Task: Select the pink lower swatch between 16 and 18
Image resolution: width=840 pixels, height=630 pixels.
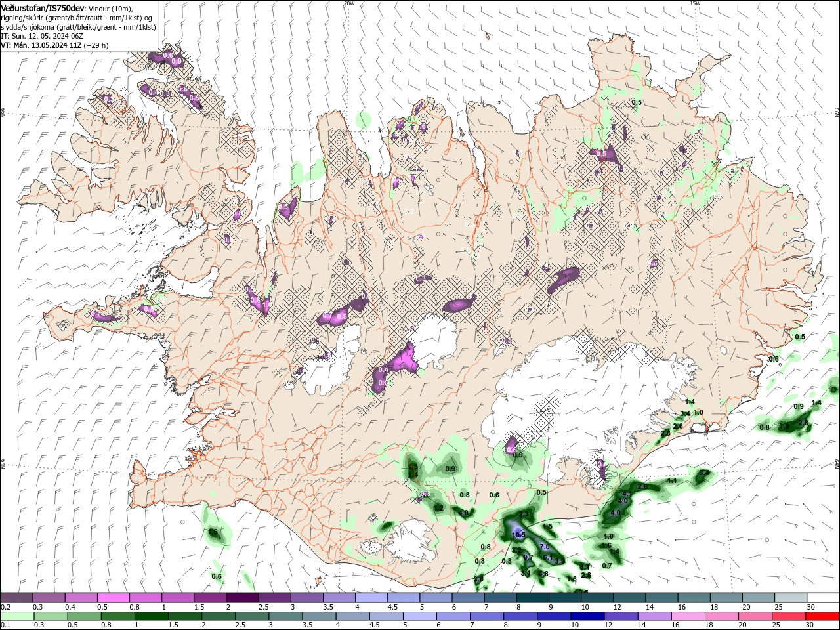Action: point(687,616)
